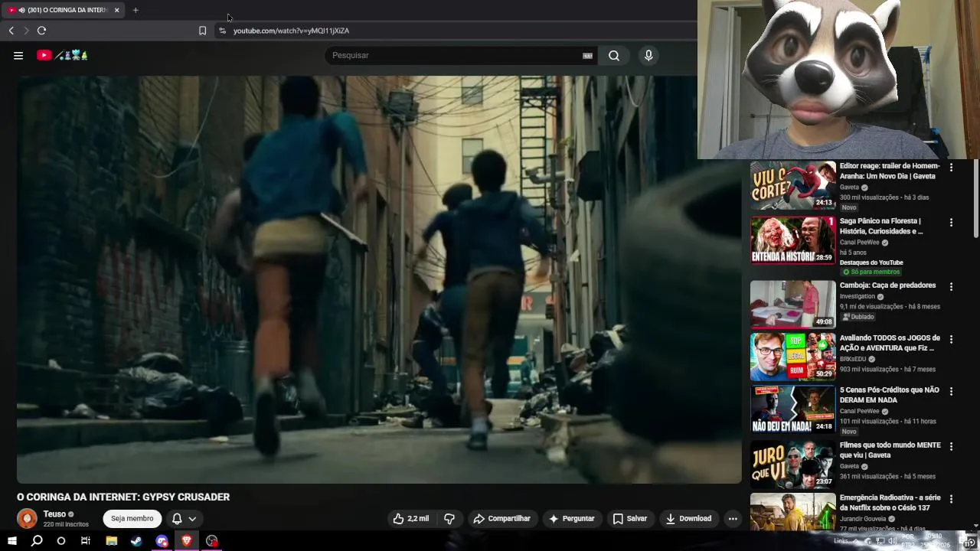
Task: Open the YouTube hamburger guide menu
Action: point(18,55)
